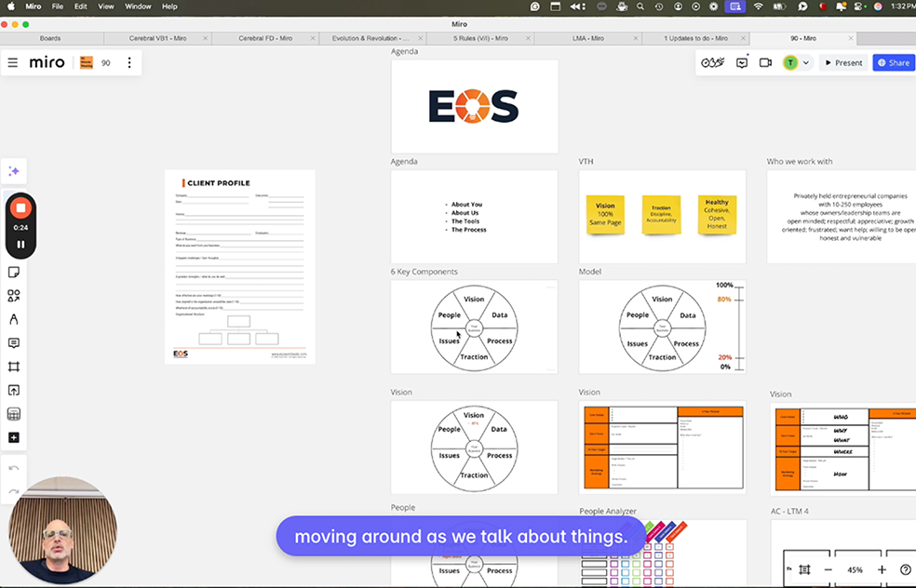The width and height of the screenshot is (916, 588).
Task: Open the File menu
Action: [58, 7]
